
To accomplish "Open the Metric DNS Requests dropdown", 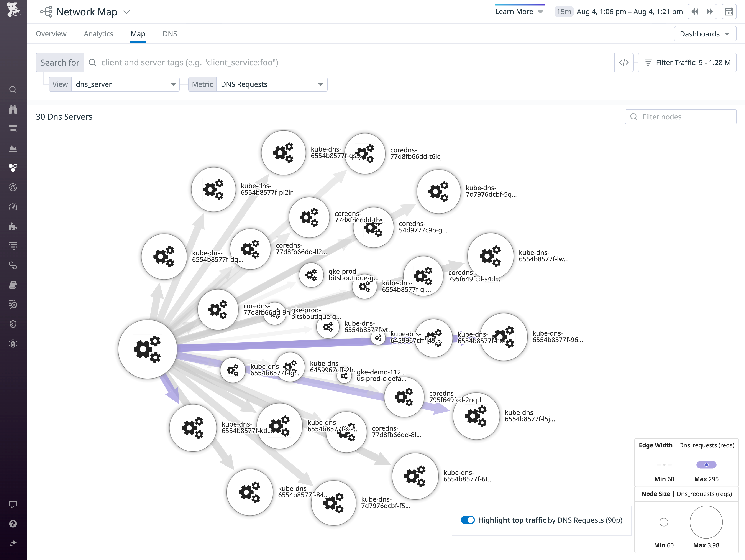I will click(271, 84).
